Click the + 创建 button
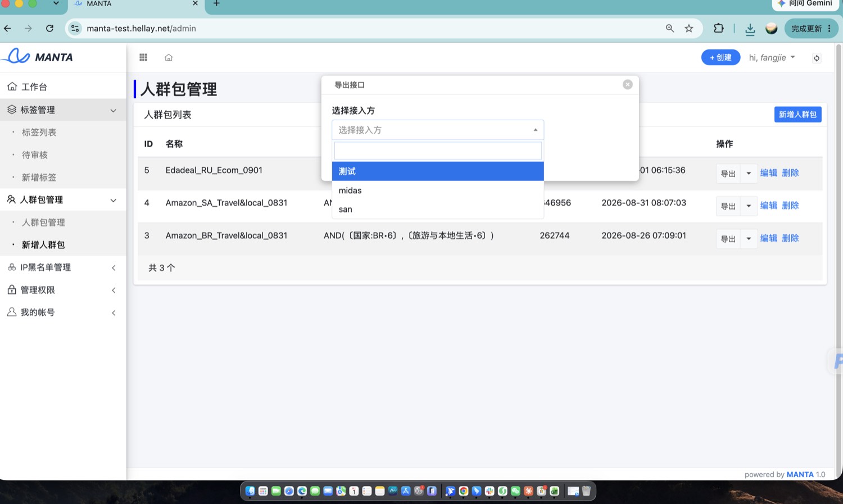Viewport: 843px width, 504px height. (x=720, y=57)
